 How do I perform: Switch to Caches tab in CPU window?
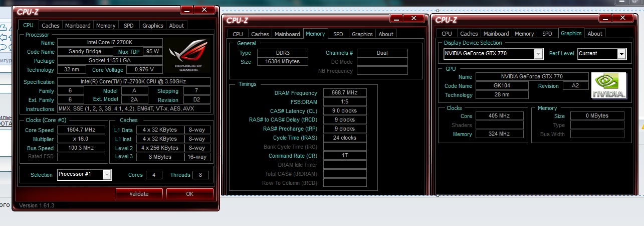[x=51, y=25]
